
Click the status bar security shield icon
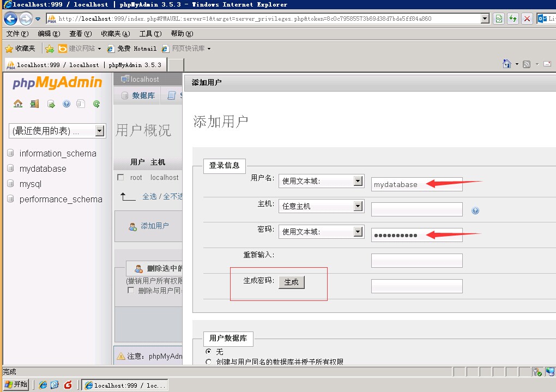(x=537, y=372)
